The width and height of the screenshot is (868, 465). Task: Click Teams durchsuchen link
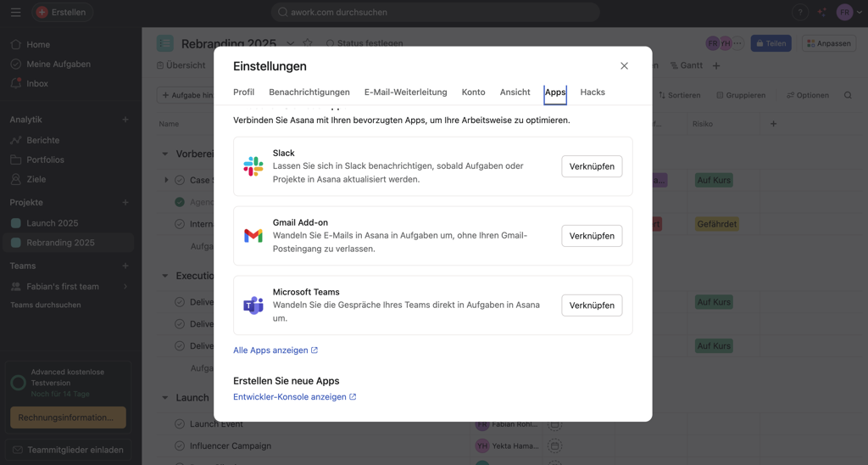pyautogui.click(x=46, y=305)
